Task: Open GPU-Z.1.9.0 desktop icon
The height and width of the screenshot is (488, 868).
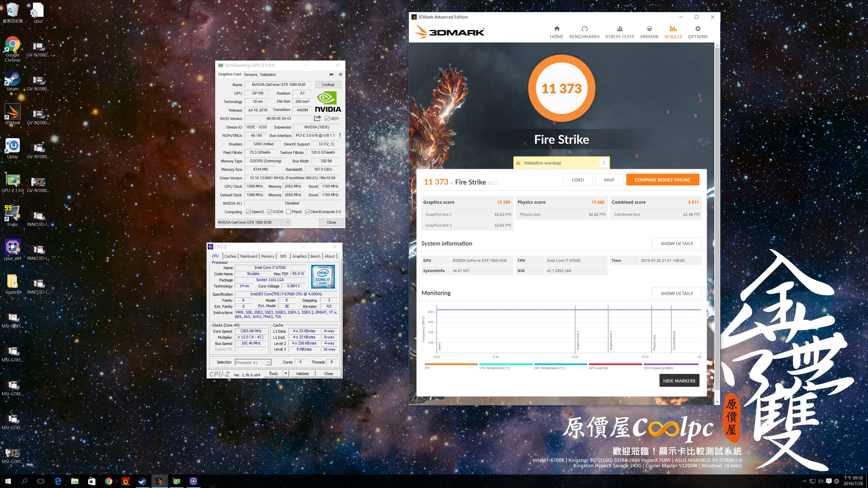Action: pyautogui.click(x=12, y=183)
